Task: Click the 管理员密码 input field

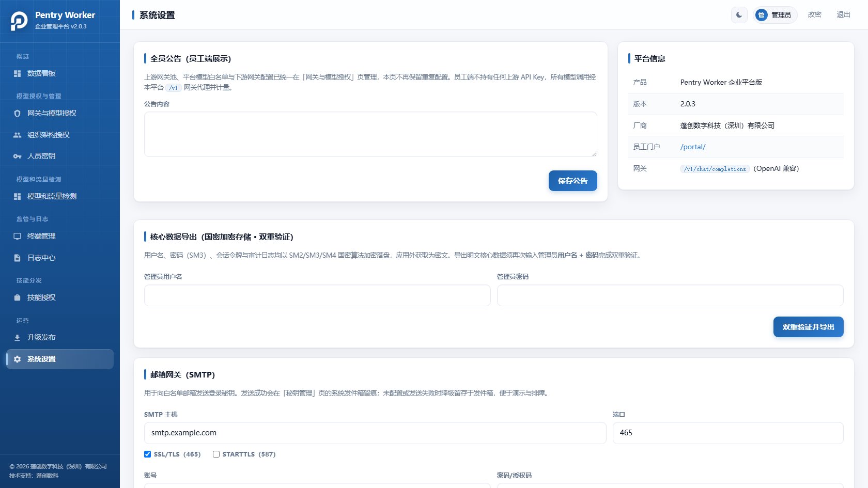Action: pos(670,295)
